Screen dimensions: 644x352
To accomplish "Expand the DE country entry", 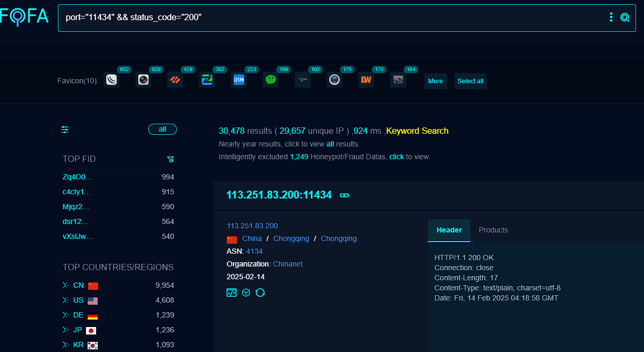I will tap(66, 315).
